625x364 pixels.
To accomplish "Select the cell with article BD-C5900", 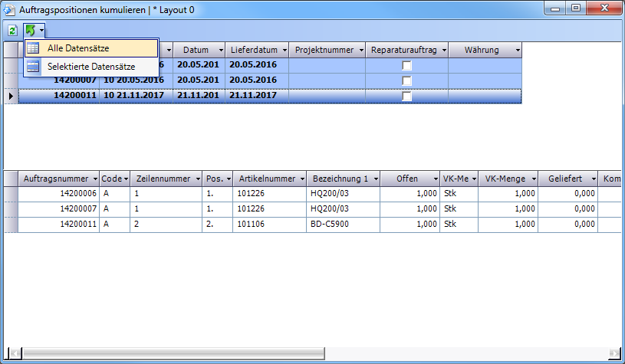I will (x=344, y=224).
